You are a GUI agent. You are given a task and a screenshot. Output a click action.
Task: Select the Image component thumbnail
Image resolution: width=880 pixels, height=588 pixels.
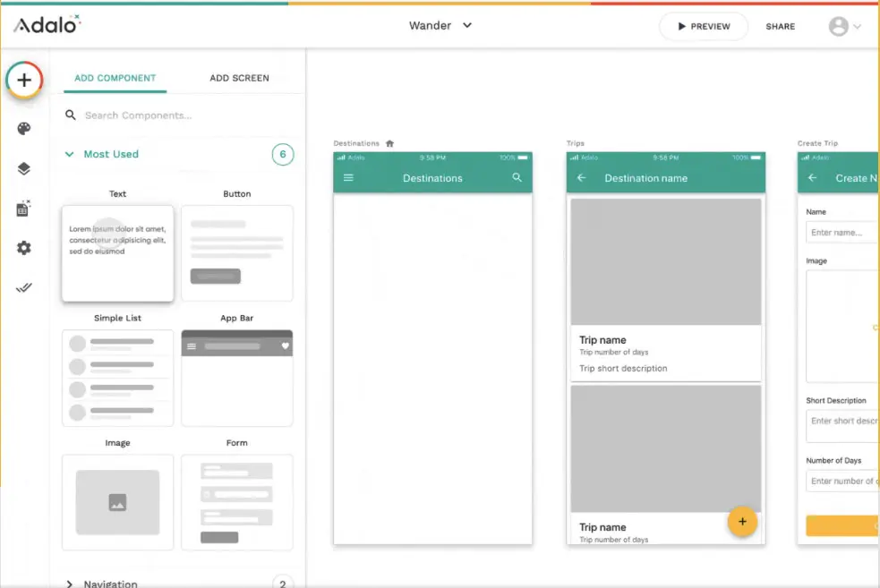(x=118, y=502)
